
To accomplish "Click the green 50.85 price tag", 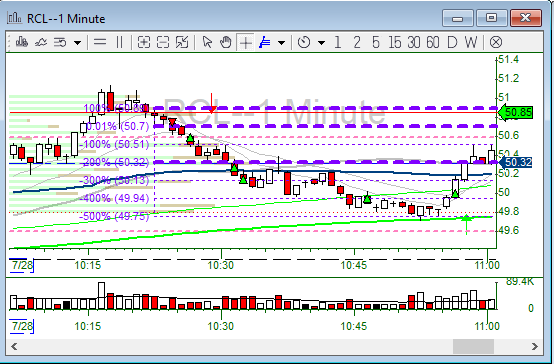I will 515,112.
